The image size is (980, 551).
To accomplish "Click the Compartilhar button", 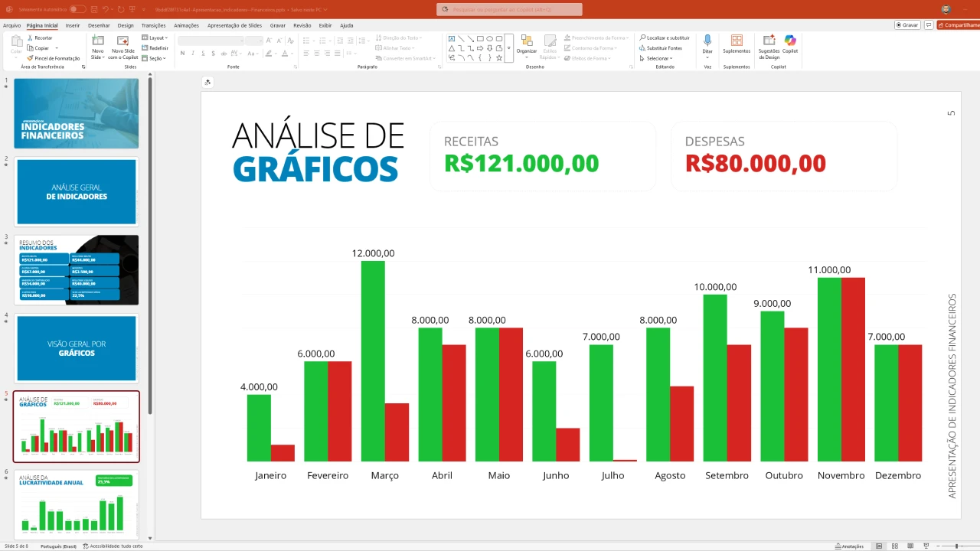I will (959, 25).
